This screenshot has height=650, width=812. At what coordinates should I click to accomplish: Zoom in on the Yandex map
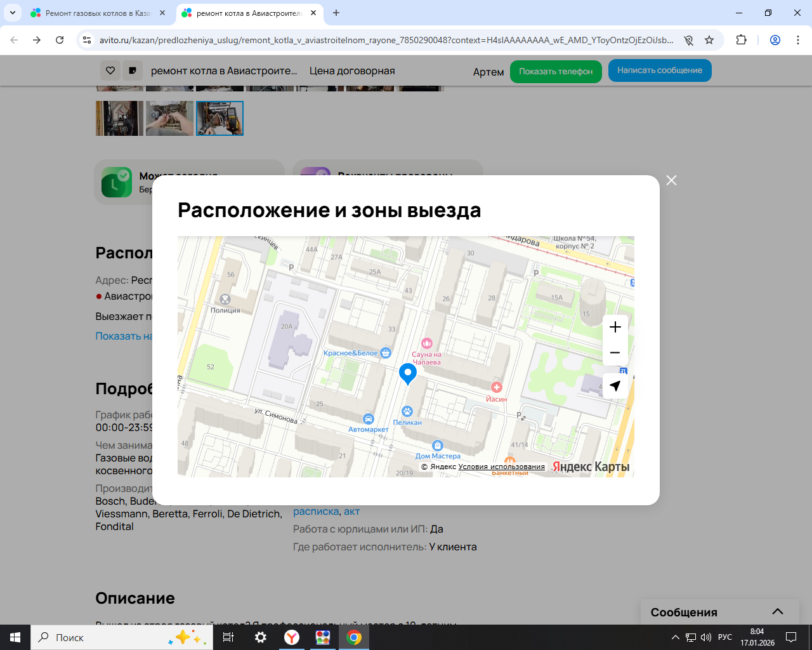click(615, 328)
